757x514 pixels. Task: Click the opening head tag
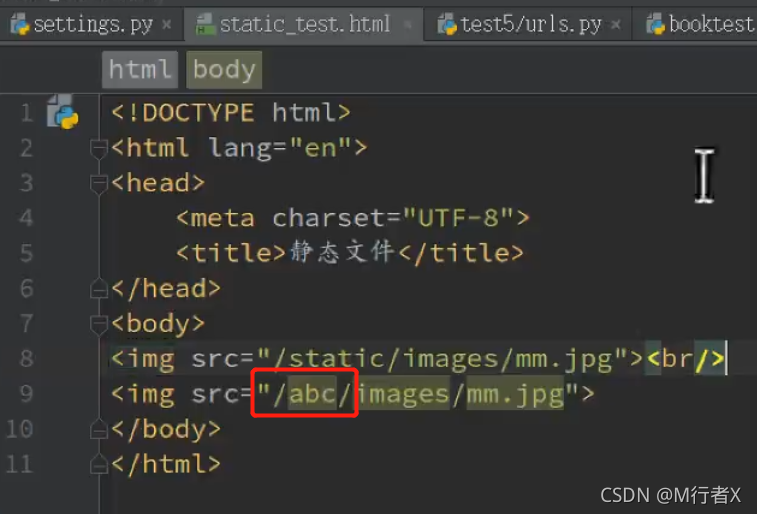click(x=158, y=183)
